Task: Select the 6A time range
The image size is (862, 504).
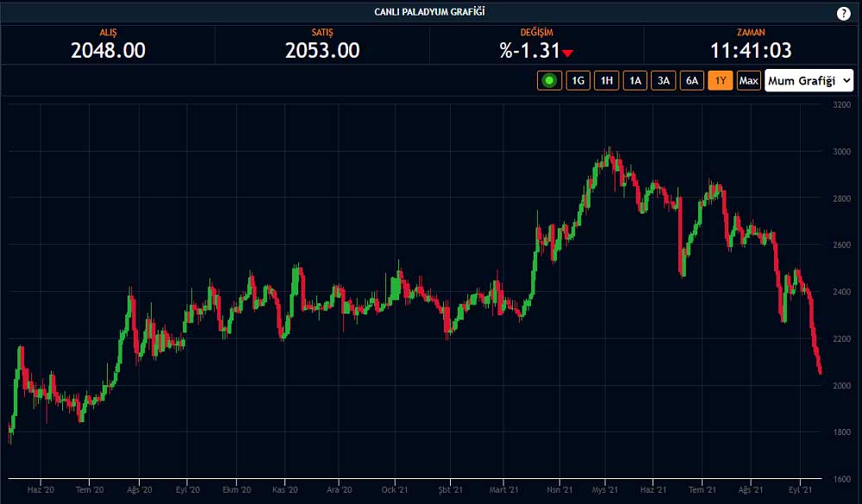Action: tap(691, 81)
